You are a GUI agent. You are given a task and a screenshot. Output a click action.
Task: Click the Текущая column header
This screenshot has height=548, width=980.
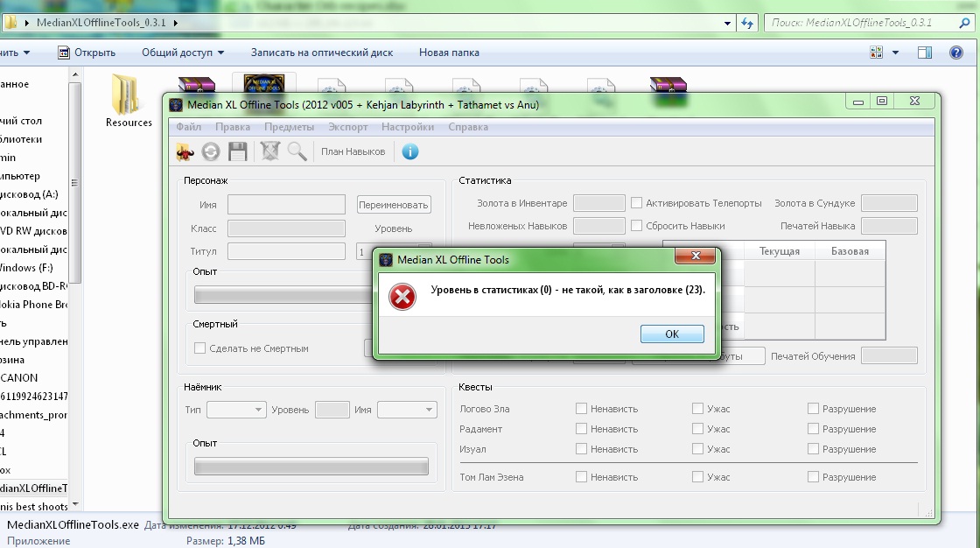tap(780, 251)
